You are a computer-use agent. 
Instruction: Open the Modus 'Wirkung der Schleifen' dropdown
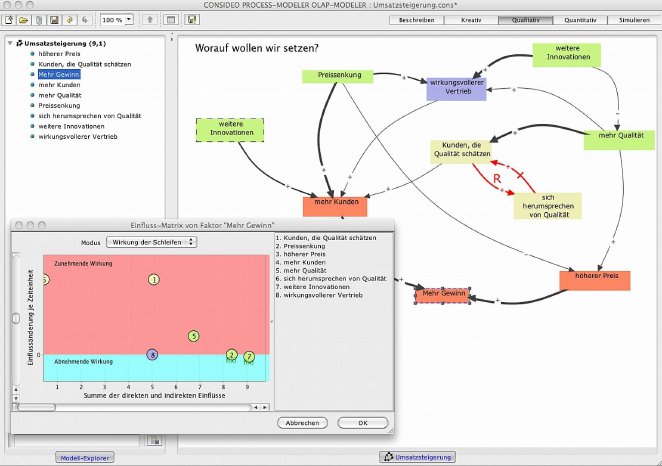coord(152,242)
